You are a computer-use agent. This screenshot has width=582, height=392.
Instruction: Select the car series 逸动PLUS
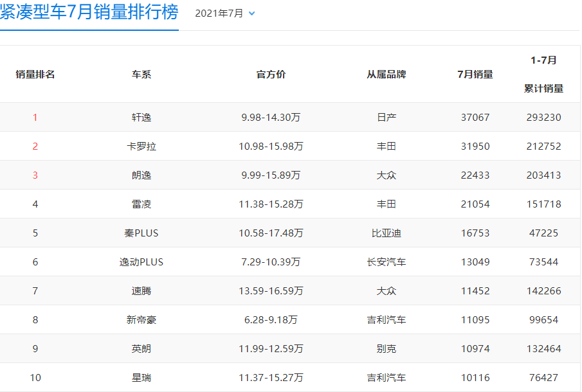[141, 262]
